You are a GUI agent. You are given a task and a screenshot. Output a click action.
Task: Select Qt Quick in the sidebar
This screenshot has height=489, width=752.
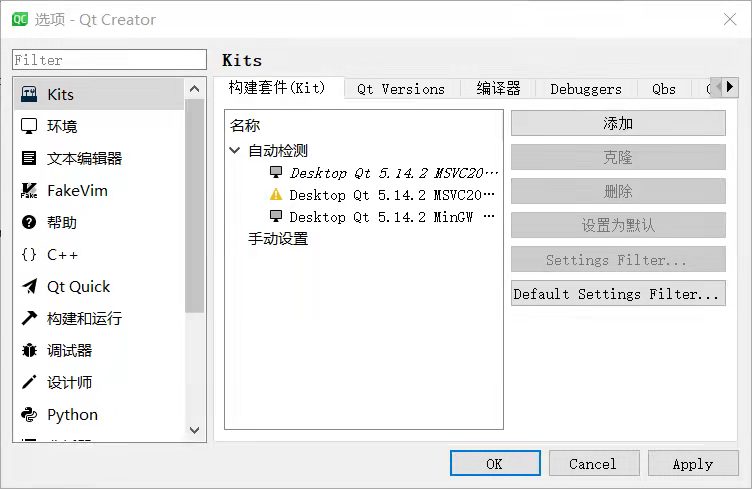coord(99,286)
